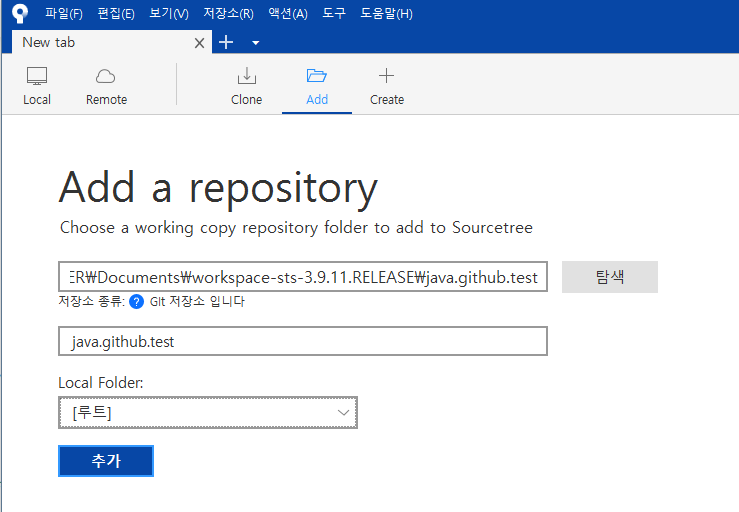
Task: Select the Add repository toolbar item
Action: pyautogui.click(x=317, y=86)
